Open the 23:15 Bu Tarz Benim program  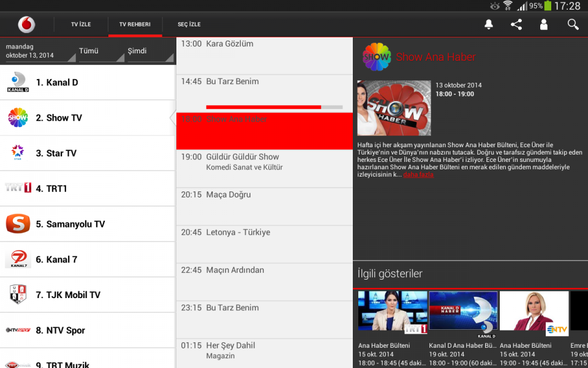265,320
